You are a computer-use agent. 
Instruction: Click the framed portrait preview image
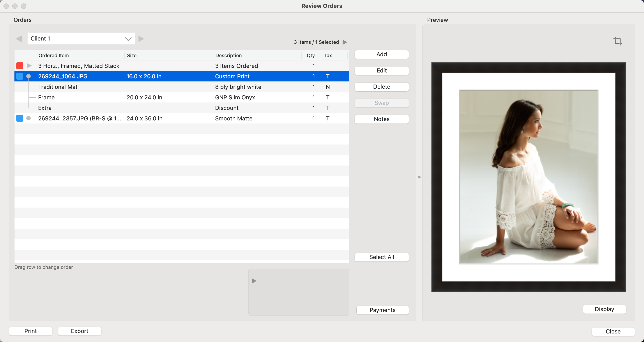pyautogui.click(x=528, y=177)
